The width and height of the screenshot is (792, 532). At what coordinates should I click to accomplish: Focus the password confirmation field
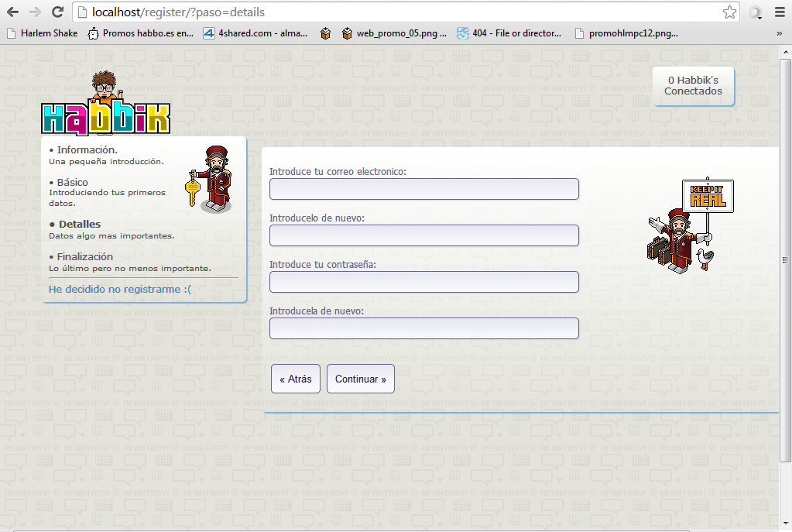point(423,328)
